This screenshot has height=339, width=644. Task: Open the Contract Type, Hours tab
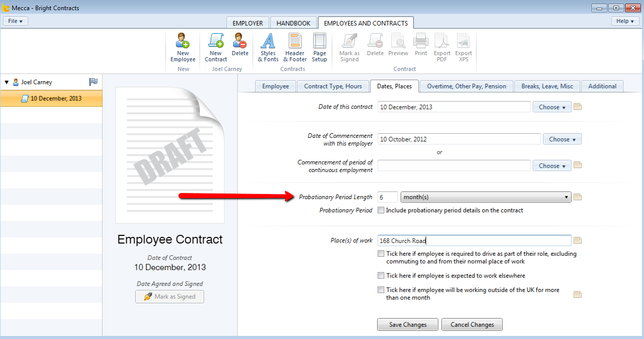(333, 86)
